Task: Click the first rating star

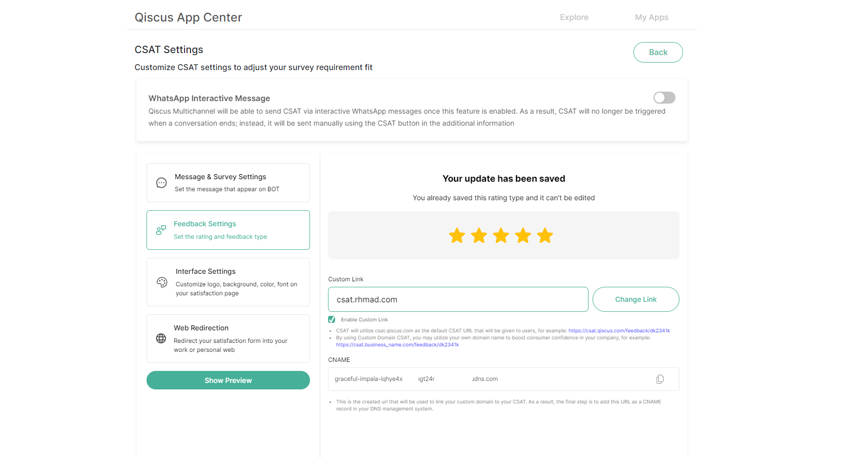Action: click(457, 235)
